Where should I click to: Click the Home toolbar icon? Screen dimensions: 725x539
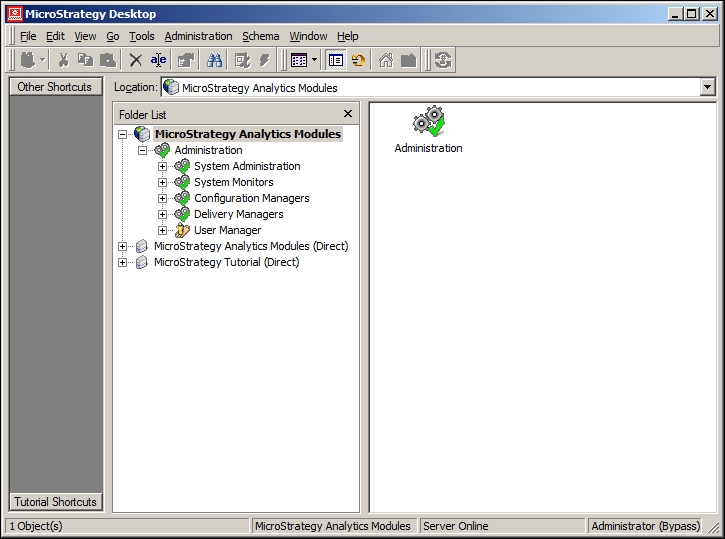click(x=386, y=60)
